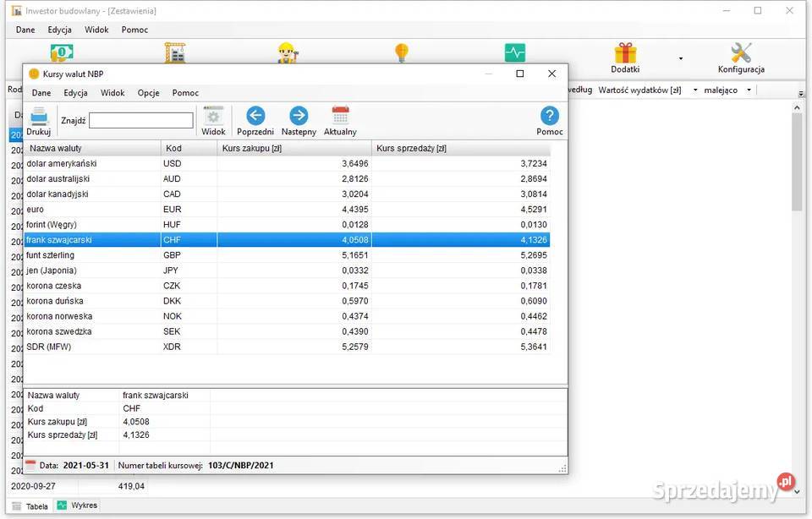Open Opcje menu in Kursy walut window
This screenshot has height=519, width=812.
tap(149, 93)
